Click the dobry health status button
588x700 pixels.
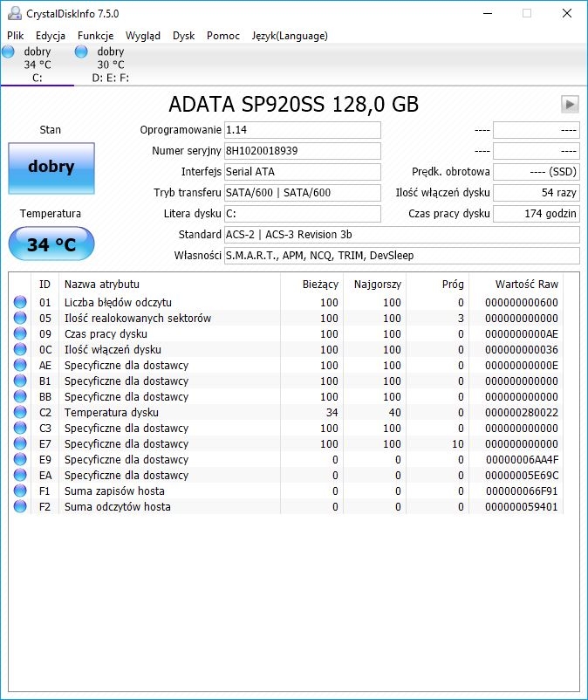pyautogui.click(x=51, y=168)
